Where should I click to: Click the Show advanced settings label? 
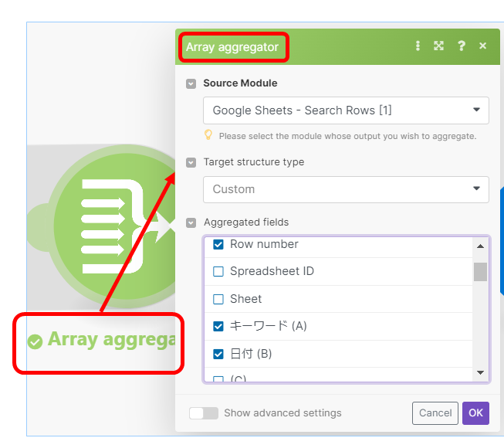pos(282,413)
